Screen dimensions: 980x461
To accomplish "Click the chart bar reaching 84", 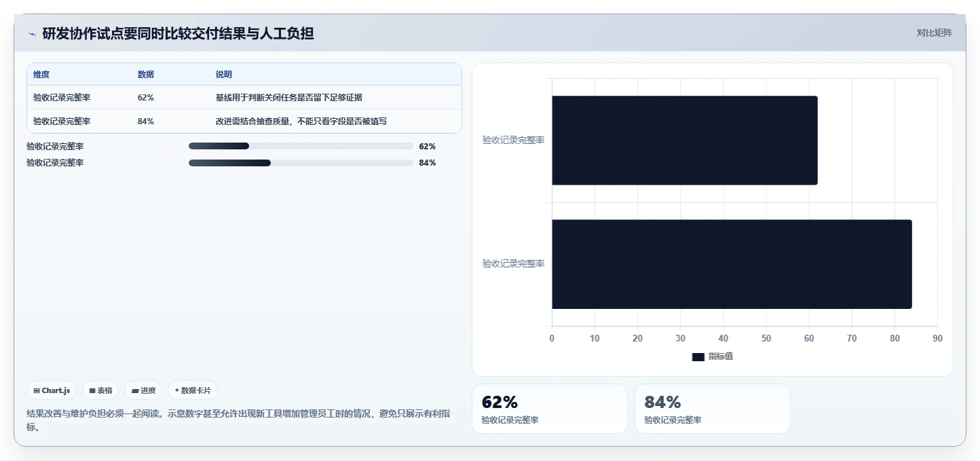I will (732, 264).
